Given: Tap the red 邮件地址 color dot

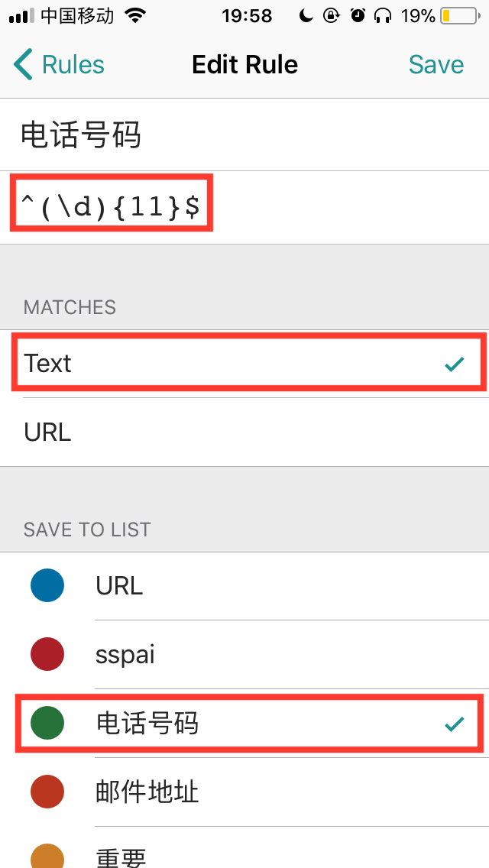Looking at the screenshot, I should [x=47, y=792].
